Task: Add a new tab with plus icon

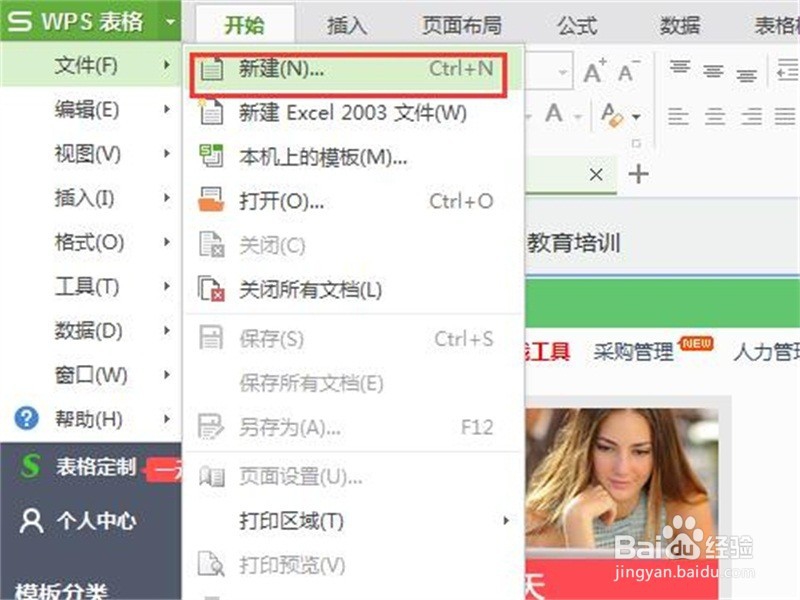Action: [638, 174]
